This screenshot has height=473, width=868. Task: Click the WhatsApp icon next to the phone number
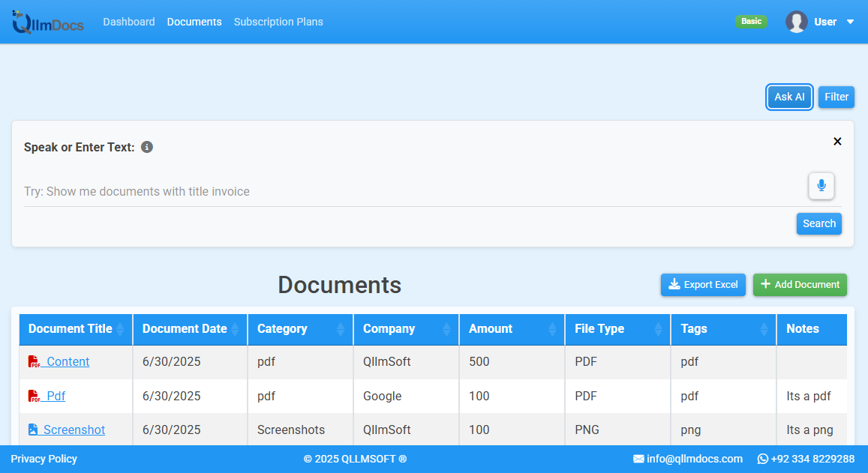tap(763, 459)
